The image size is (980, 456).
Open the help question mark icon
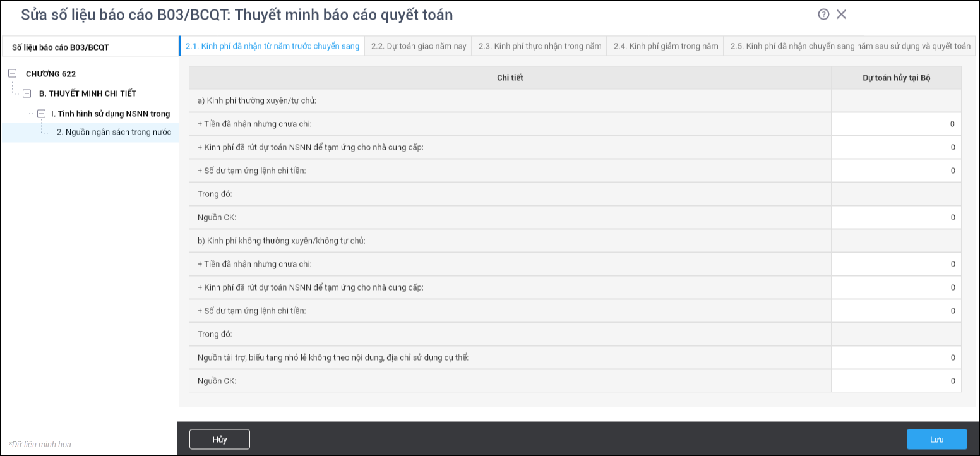[x=823, y=15]
